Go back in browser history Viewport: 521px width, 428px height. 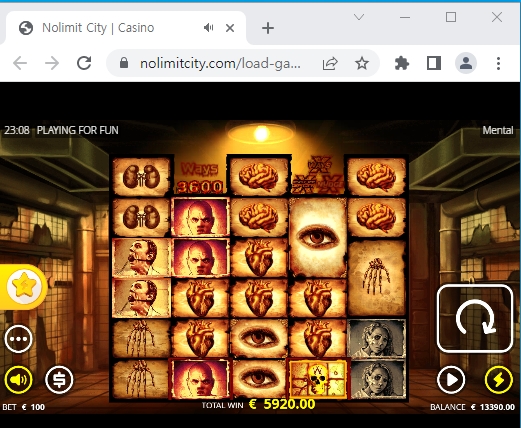[x=20, y=63]
